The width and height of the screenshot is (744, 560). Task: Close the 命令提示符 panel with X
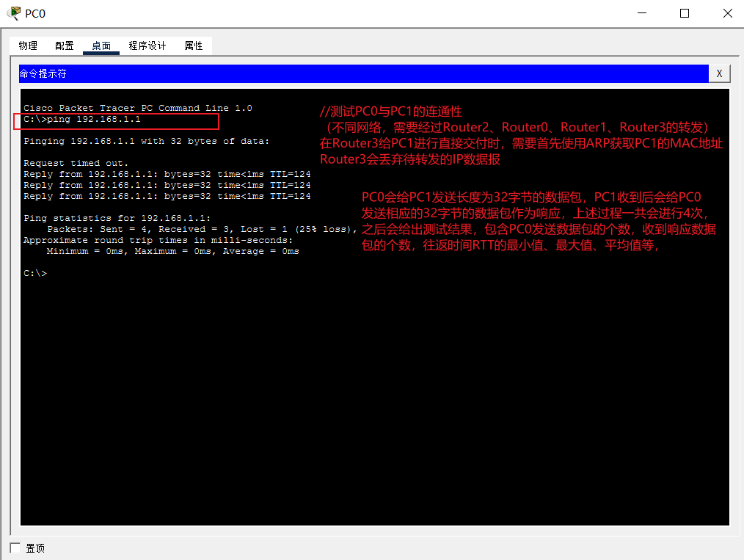pos(719,73)
